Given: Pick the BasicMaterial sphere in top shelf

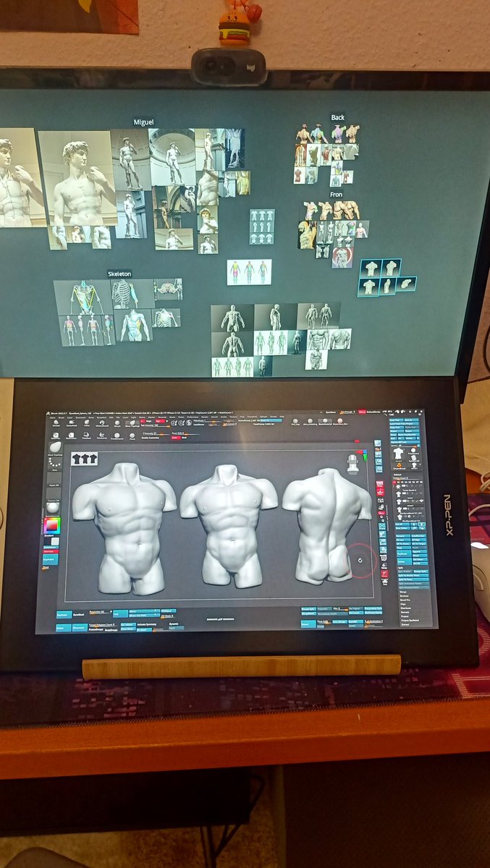Looking at the screenshot, I should 326,420.
